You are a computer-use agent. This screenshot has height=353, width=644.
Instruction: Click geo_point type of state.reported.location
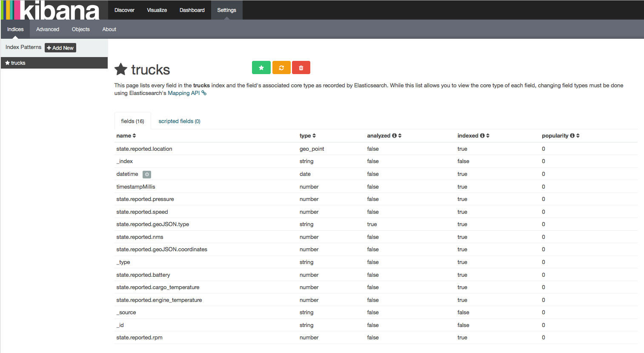(x=312, y=149)
